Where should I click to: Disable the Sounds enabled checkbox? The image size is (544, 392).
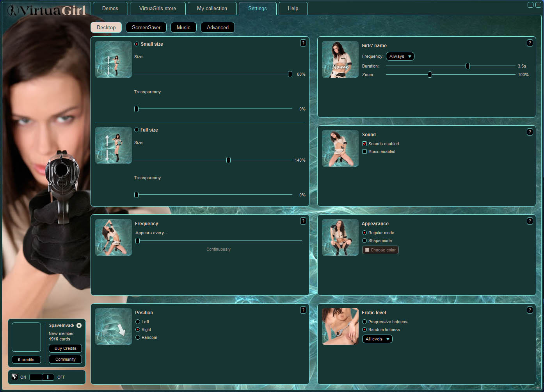[x=364, y=144]
